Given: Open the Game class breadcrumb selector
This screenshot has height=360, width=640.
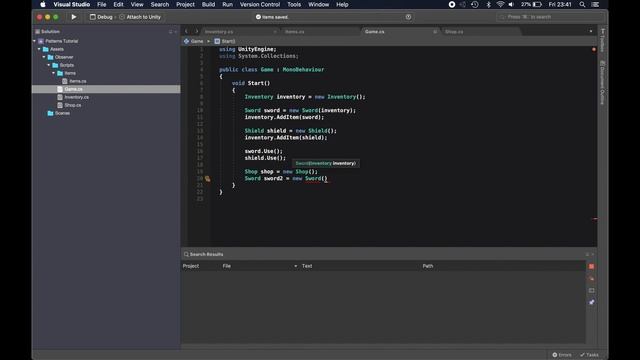Looking at the screenshot, I should 193,41.
